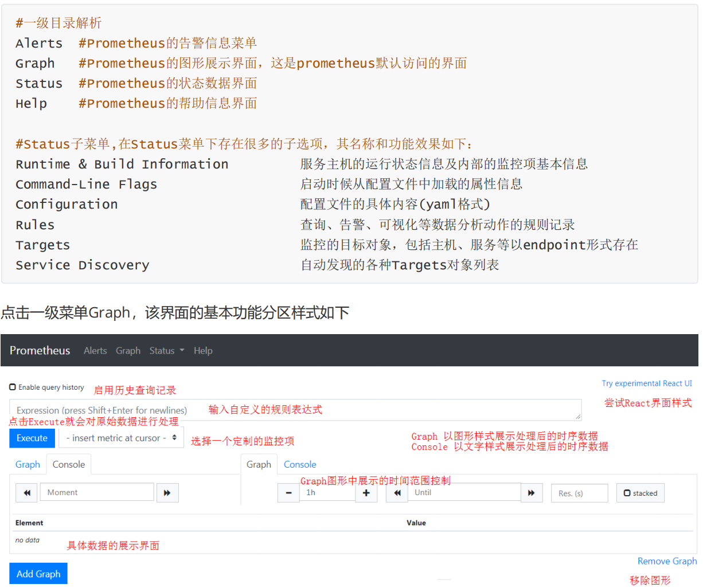Switch to the Console tab in the right panel
Screen dimensions: 703x588
[300, 464]
